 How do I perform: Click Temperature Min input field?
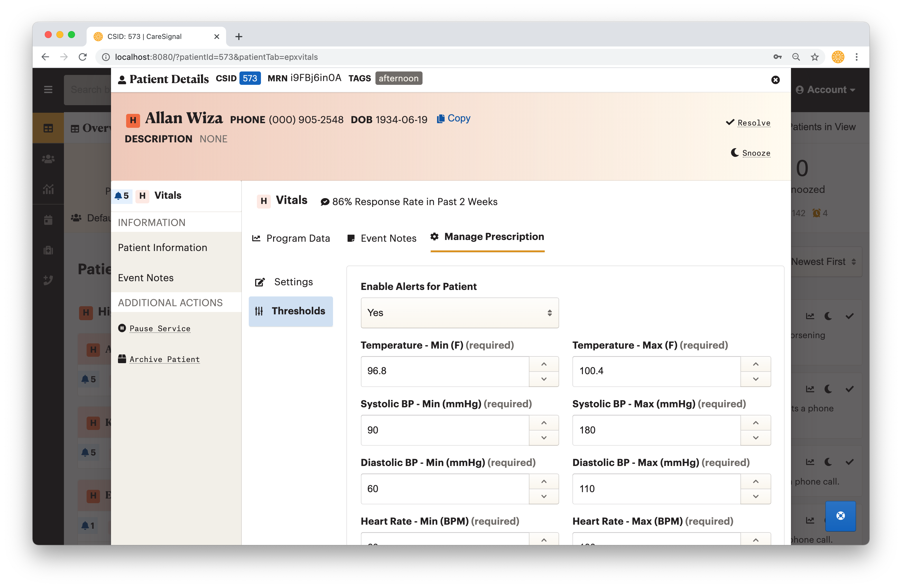click(445, 371)
